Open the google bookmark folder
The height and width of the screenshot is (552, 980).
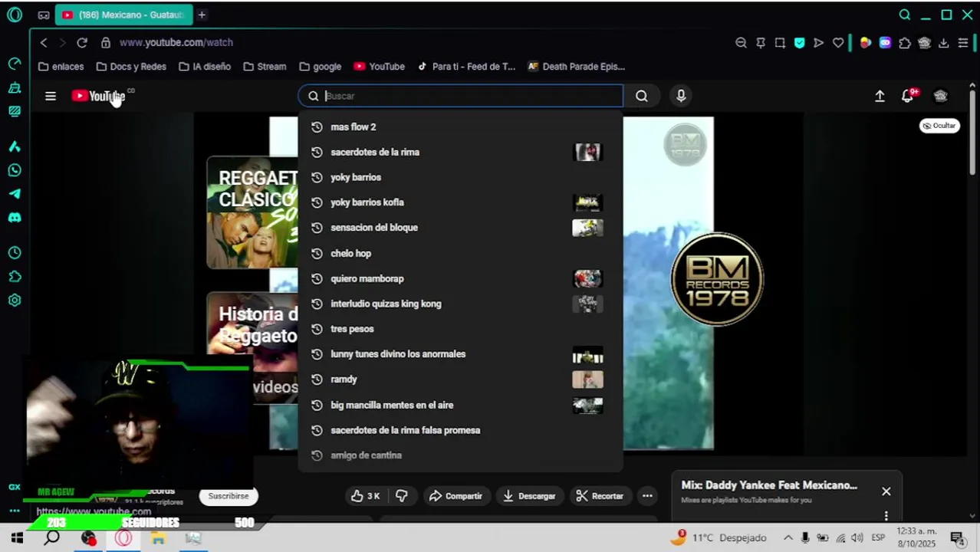pyautogui.click(x=321, y=67)
